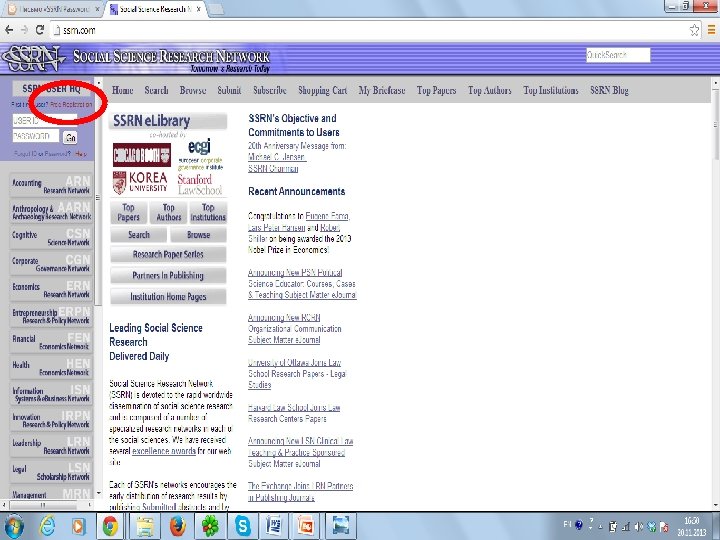Open Corporate Governance Network CGN

coord(51,264)
